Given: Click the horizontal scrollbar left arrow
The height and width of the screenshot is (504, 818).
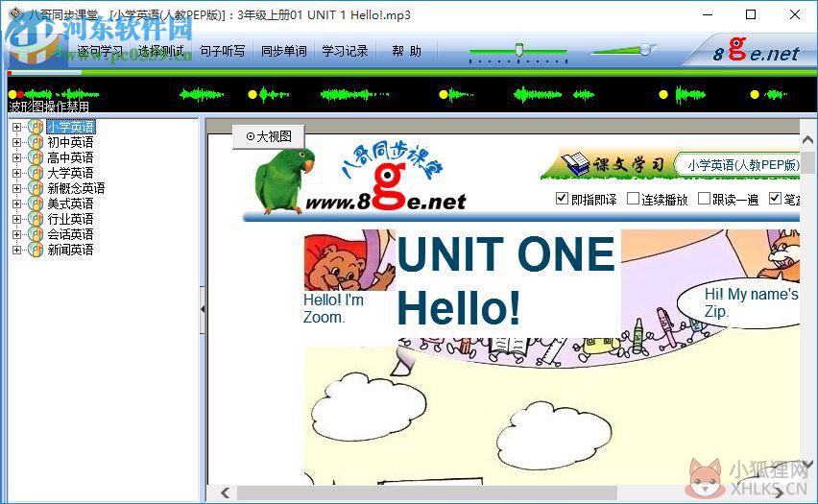Looking at the screenshot, I should click(x=226, y=492).
